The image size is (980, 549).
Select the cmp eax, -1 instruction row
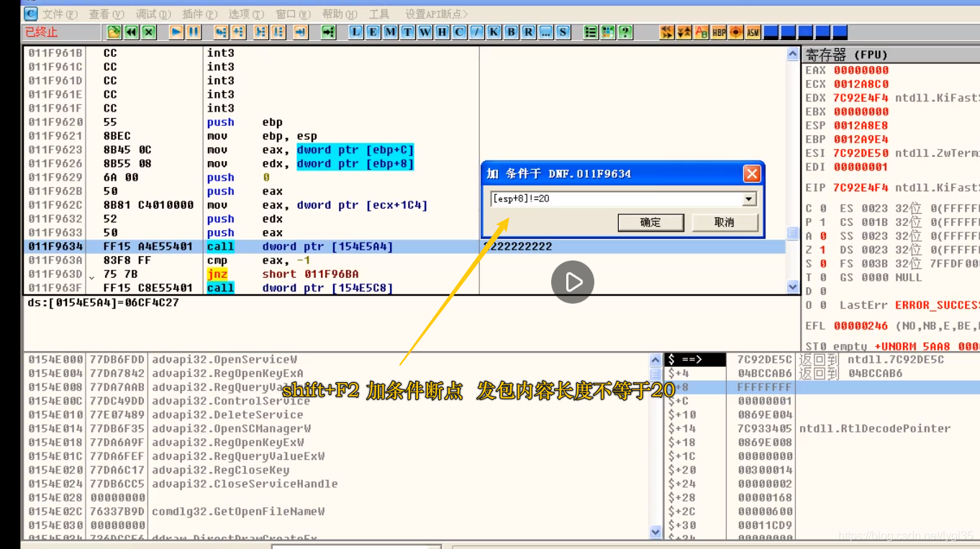click(404, 260)
